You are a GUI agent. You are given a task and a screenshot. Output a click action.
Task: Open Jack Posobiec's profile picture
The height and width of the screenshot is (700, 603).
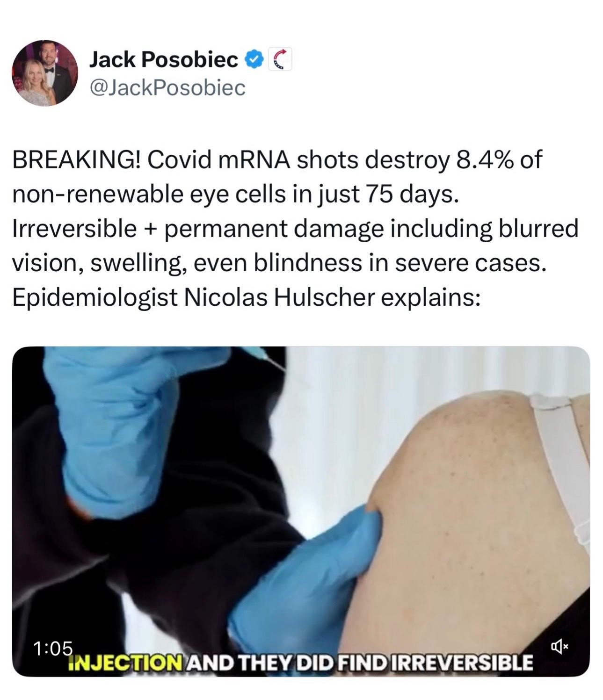pos(45,73)
